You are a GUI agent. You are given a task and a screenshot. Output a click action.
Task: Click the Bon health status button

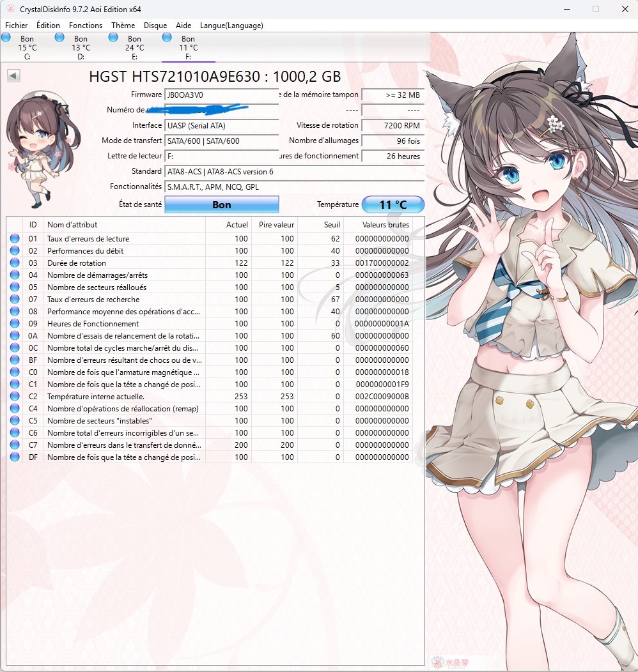(221, 205)
